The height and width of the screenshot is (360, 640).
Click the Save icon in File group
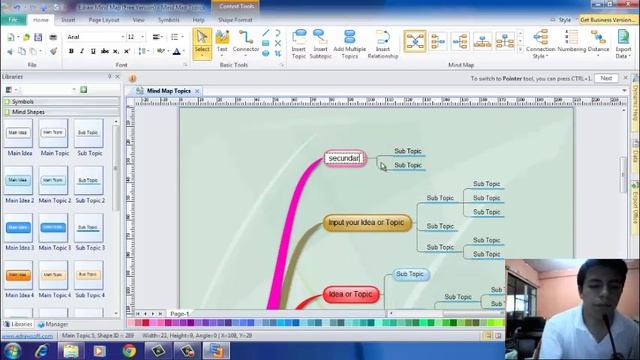pos(38,37)
